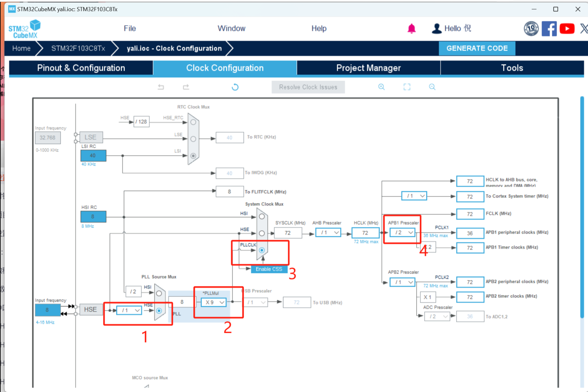Select HSI in PLL Source Mux
The width and height of the screenshot is (588, 392).
159,294
